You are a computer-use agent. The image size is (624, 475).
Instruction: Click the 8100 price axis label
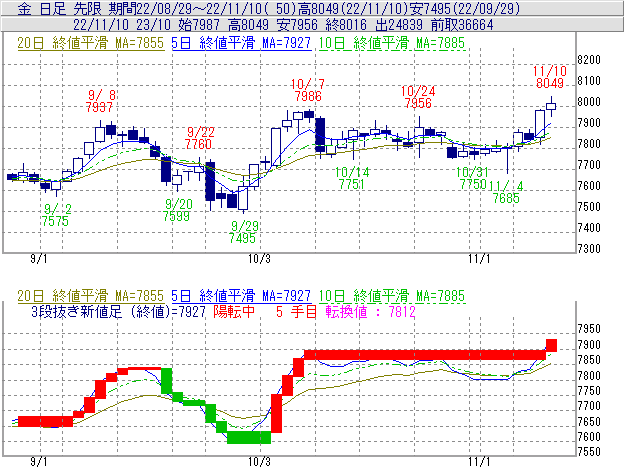589,81
